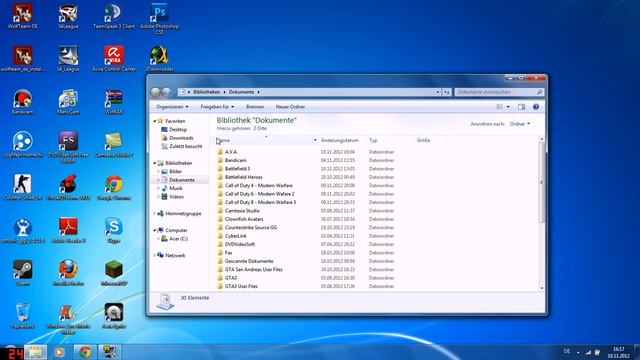Open LogMeIn Hamachi desktop icon
This screenshot has height=360, width=640.
(x=22, y=145)
